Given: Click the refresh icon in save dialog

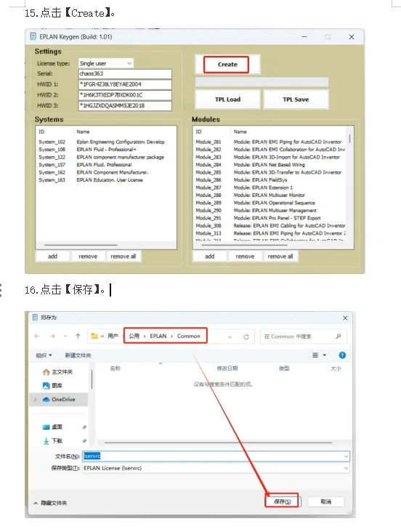Looking at the screenshot, I should click(x=246, y=336).
